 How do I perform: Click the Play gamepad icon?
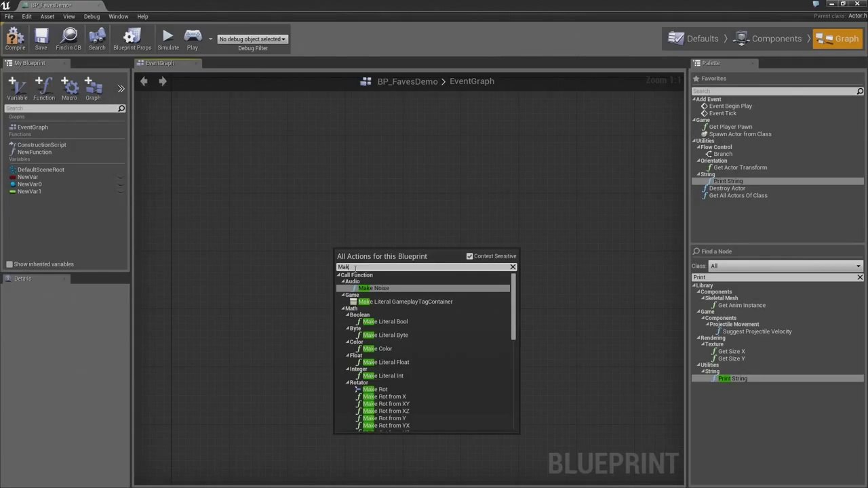pos(193,39)
